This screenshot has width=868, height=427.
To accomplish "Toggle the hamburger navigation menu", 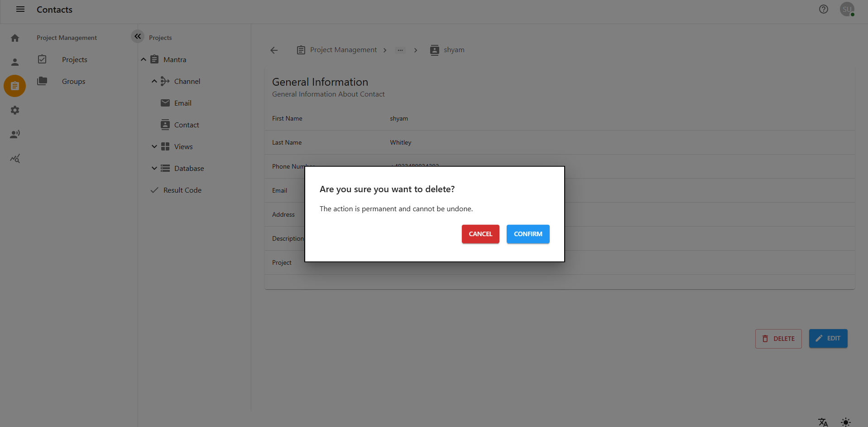I will coord(20,9).
